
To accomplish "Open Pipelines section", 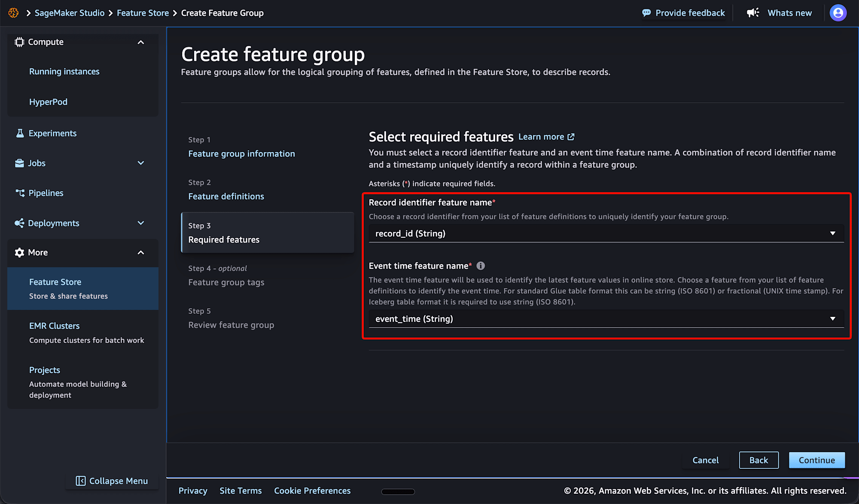I will click(46, 193).
